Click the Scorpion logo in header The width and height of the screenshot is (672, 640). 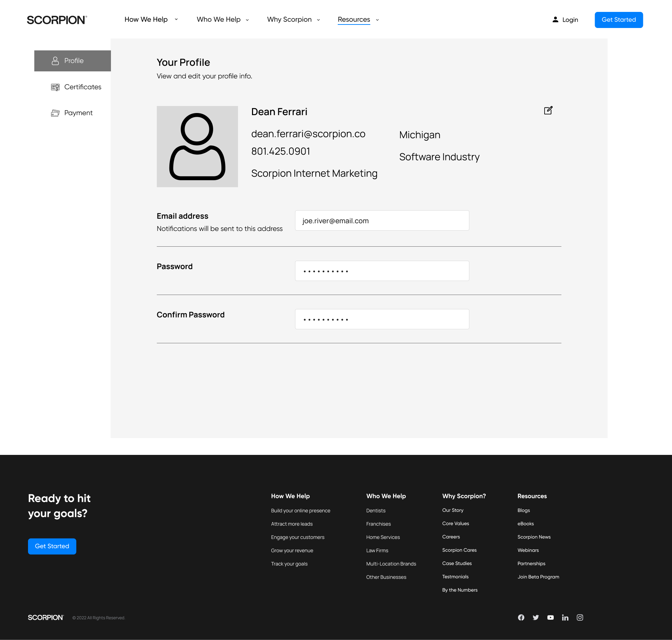click(57, 20)
